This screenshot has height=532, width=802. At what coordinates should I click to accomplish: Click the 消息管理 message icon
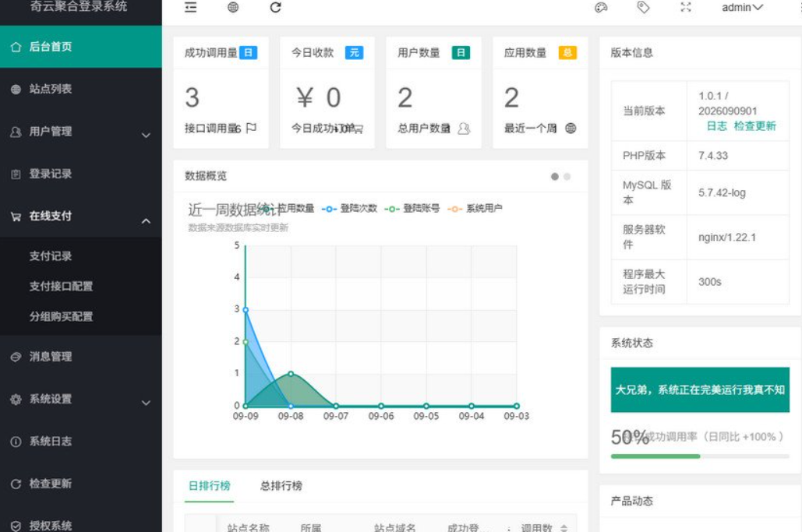(x=16, y=357)
